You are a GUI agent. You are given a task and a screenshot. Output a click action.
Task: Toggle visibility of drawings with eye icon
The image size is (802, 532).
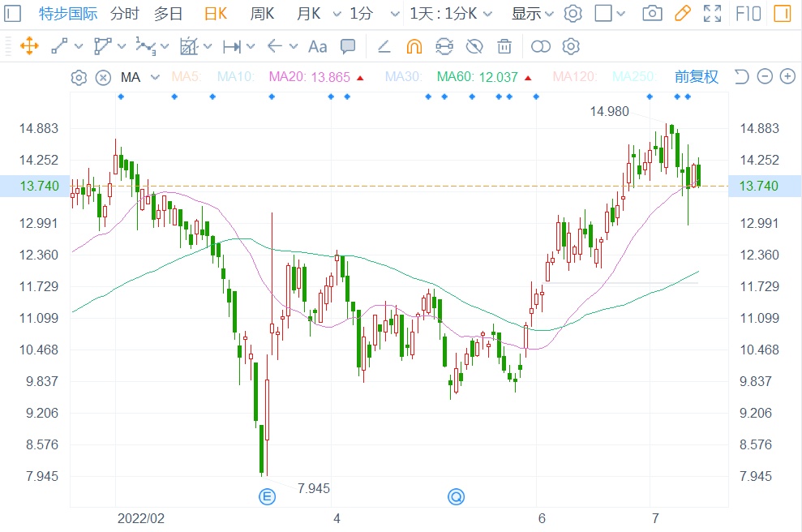point(474,46)
